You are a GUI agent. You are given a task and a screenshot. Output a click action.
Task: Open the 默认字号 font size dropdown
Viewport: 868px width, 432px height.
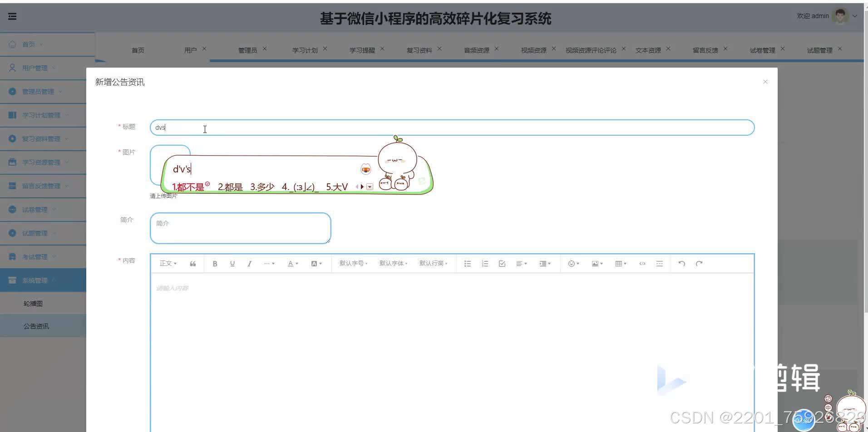[353, 264]
